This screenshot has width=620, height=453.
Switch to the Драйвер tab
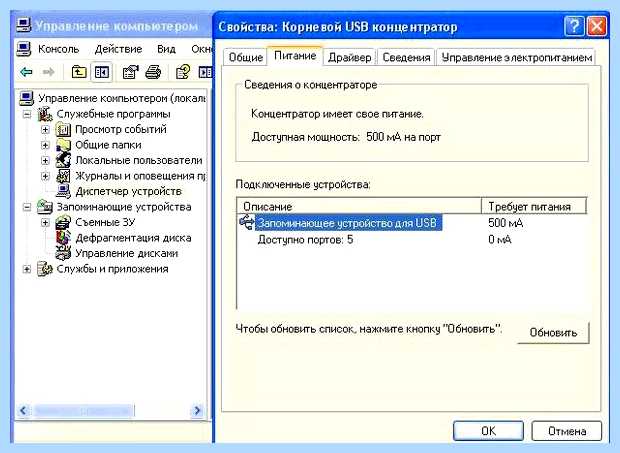pyautogui.click(x=350, y=58)
